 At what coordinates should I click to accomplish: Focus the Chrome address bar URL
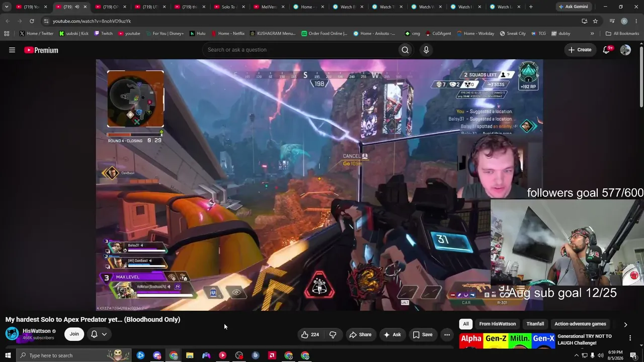click(x=92, y=21)
